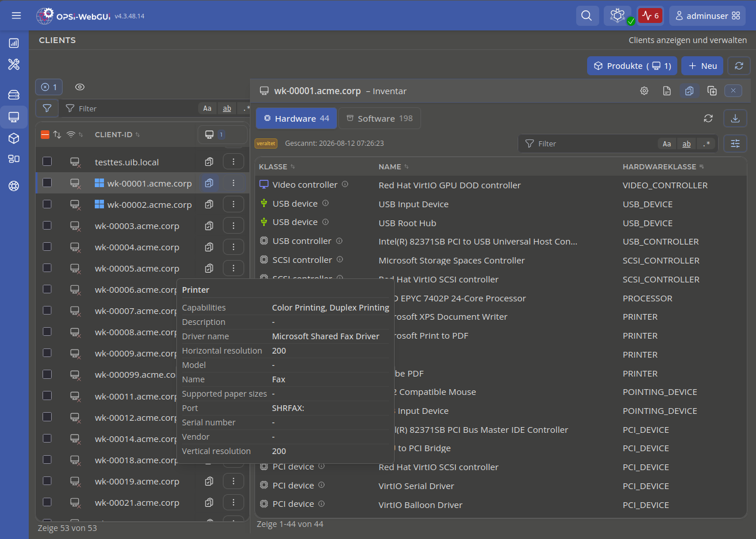The width and height of the screenshot is (756, 539).
Task: Clear the selection of 1 client
Action: click(49, 87)
